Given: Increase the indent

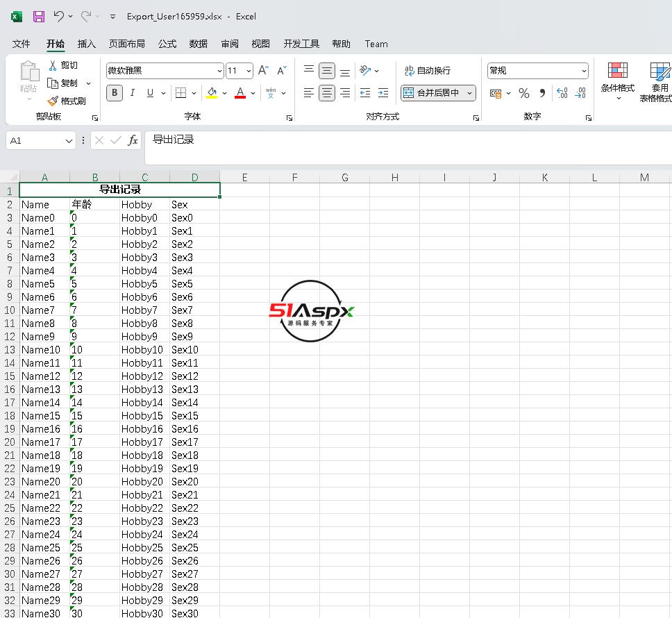Looking at the screenshot, I should tap(383, 92).
